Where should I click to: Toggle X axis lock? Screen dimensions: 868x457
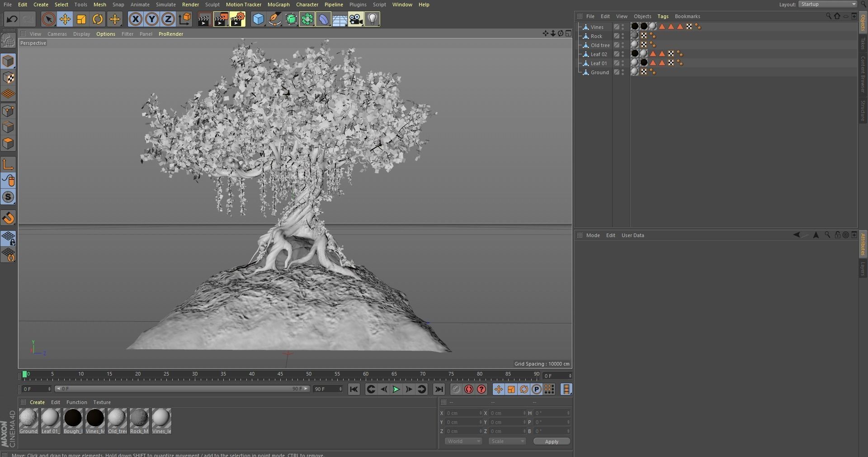tap(135, 19)
